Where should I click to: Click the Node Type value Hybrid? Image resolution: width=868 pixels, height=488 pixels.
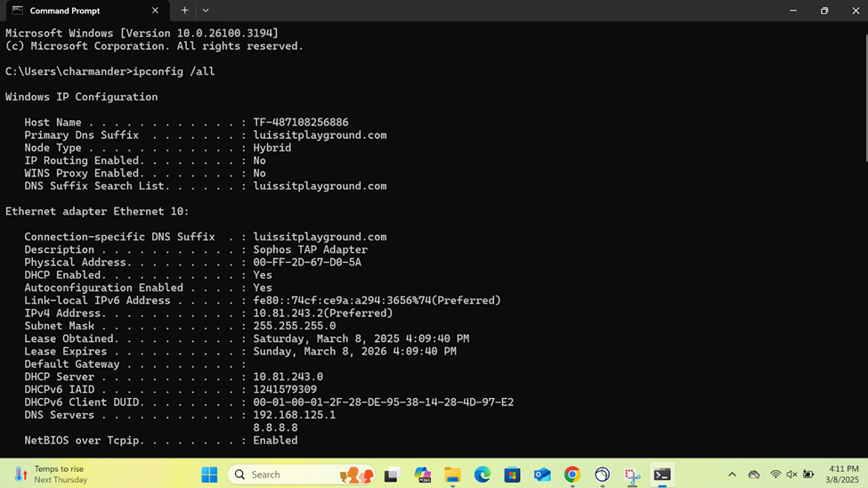pos(272,148)
